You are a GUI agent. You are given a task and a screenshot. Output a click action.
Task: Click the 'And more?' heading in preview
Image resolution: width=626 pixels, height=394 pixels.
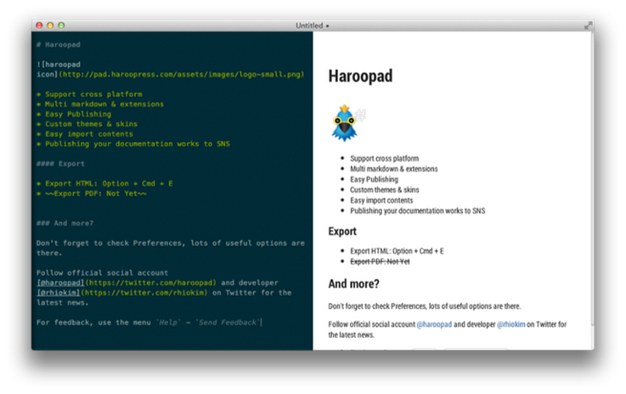pyautogui.click(x=354, y=284)
